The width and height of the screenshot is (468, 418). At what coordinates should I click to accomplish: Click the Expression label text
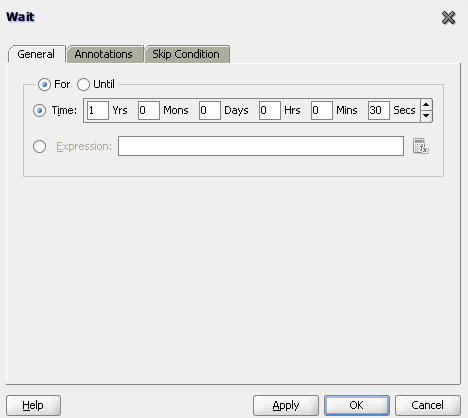(84, 146)
